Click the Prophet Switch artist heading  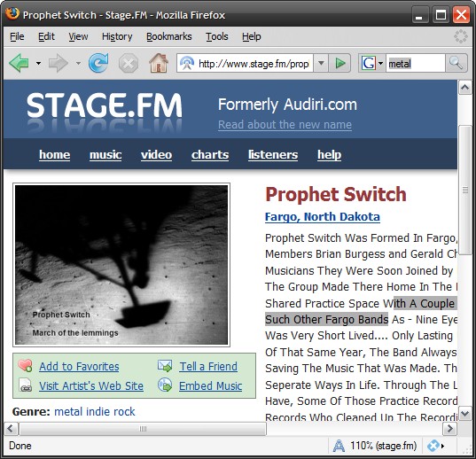pyautogui.click(x=335, y=194)
